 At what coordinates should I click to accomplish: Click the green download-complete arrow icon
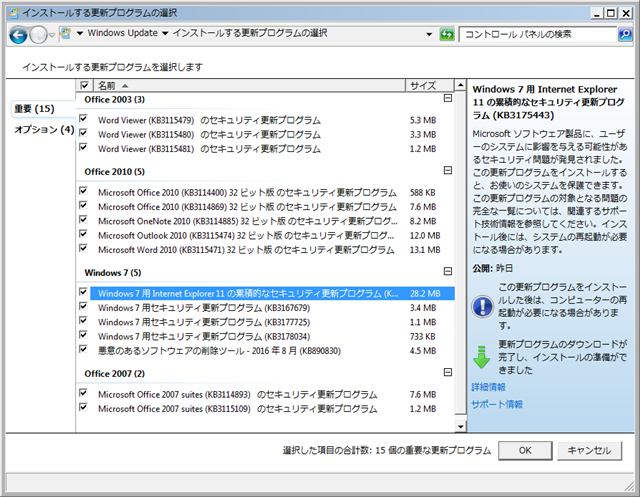(482, 357)
